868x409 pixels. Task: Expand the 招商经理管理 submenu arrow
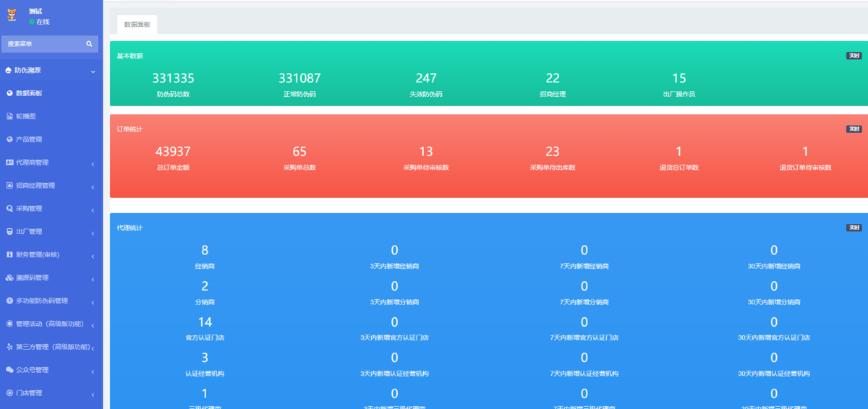pos(93,186)
